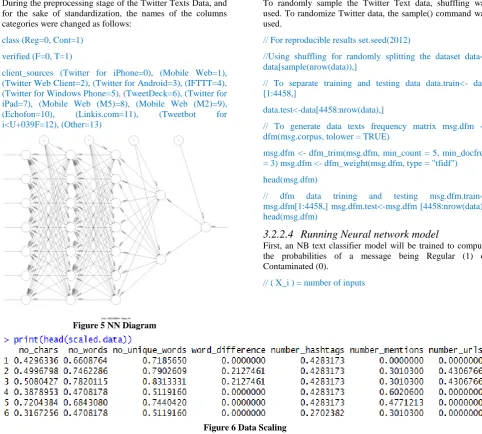Click the 'number_mentions' column header
Viewport: 482px width, 434px height.
pos(386,350)
